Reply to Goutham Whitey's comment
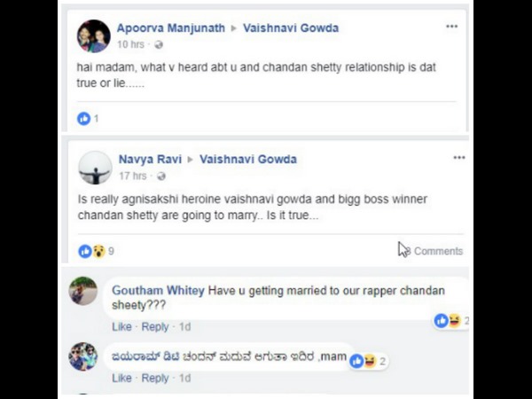 pos(155,327)
